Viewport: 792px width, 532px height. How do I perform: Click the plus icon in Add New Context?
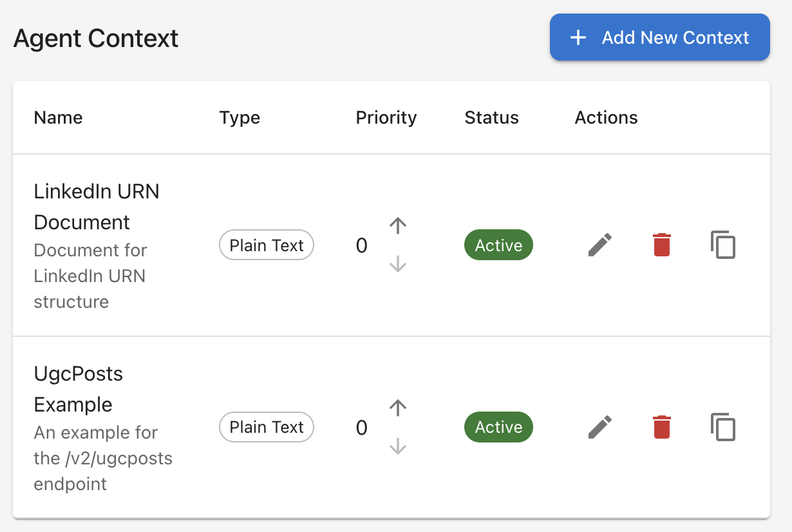click(578, 37)
